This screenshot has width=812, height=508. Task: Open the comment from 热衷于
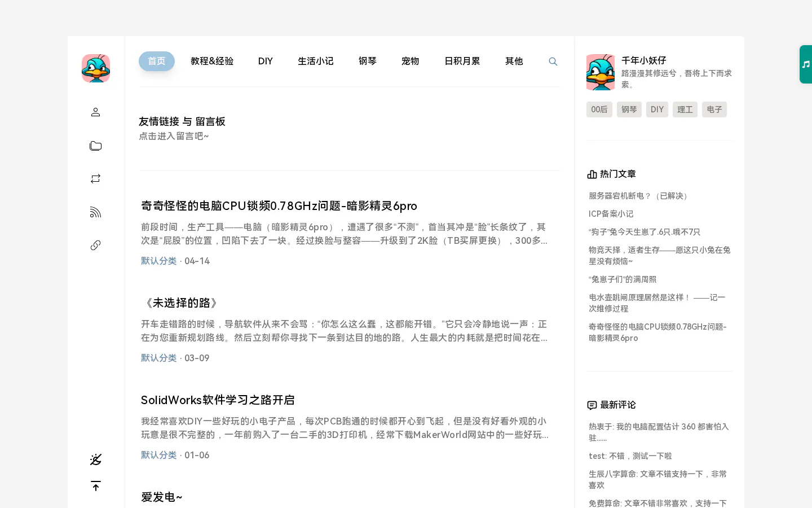[659, 432]
